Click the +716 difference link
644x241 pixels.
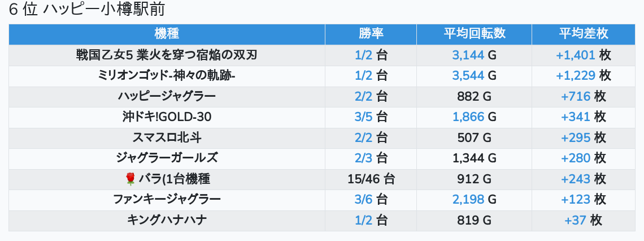coord(576,97)
